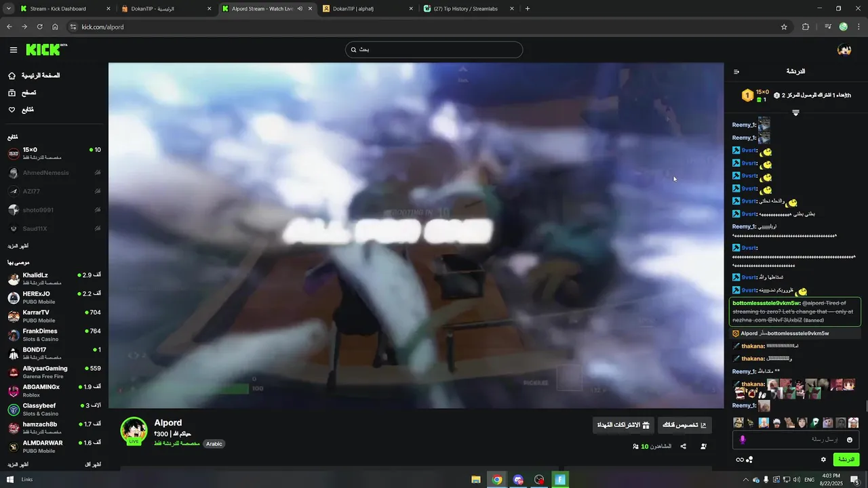Open followed channel AZI77
The image size is (868, 488).
(54, 191)
